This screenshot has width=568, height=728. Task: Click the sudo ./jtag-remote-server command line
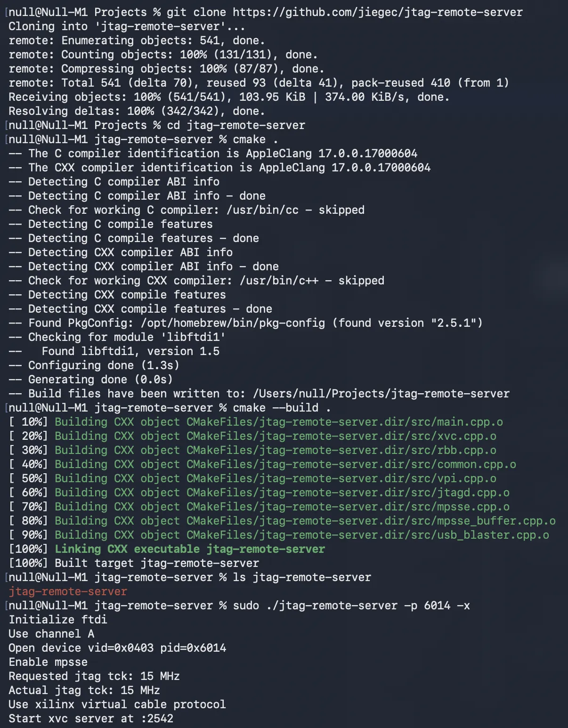pos(351,606)
